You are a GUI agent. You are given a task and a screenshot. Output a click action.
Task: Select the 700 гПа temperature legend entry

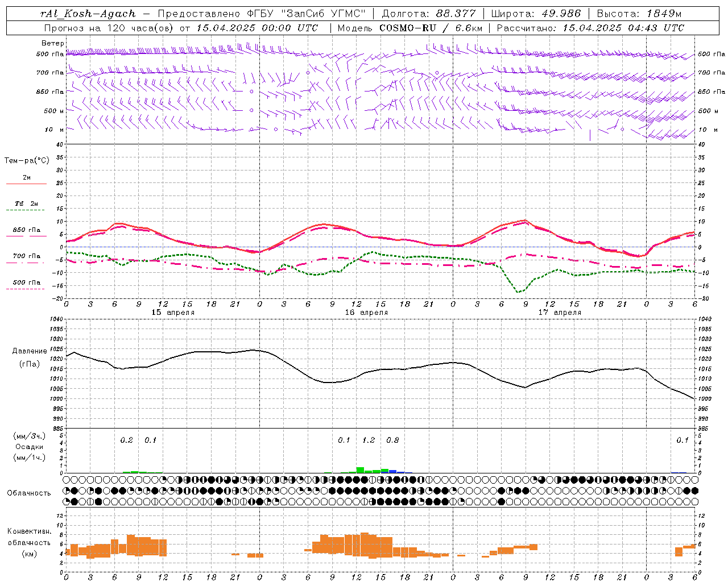(27, 256)
